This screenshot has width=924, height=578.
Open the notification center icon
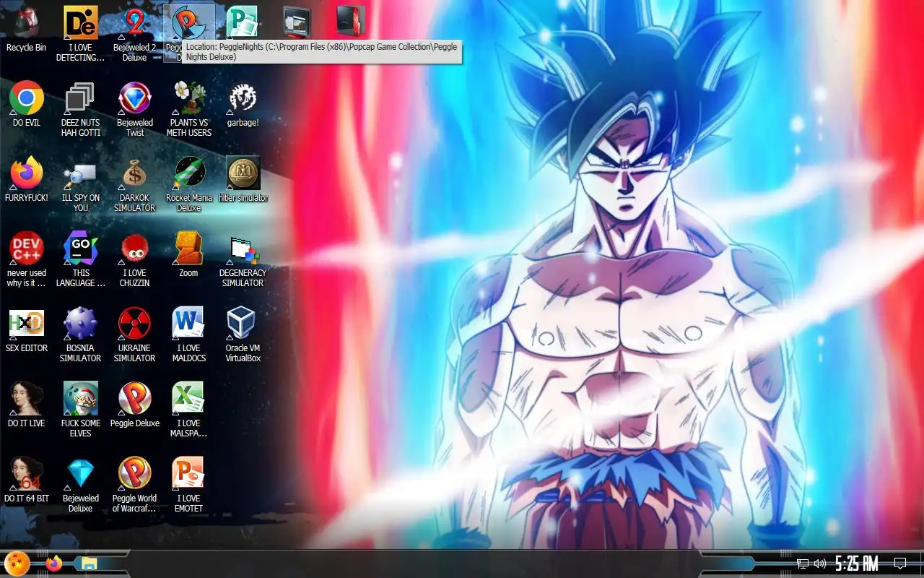[x=900, y=564]
